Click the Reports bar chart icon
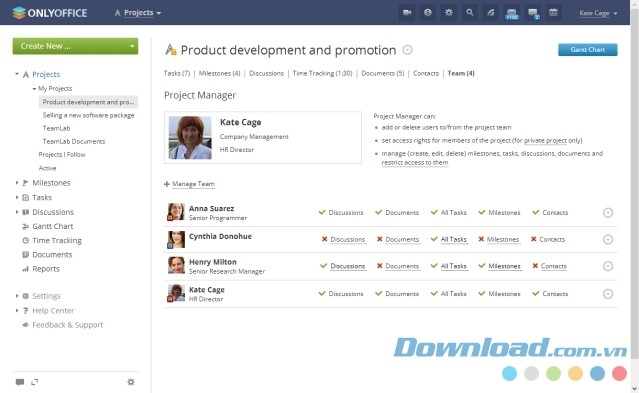This screenshot has height=393, width=639. click(25, 269)
